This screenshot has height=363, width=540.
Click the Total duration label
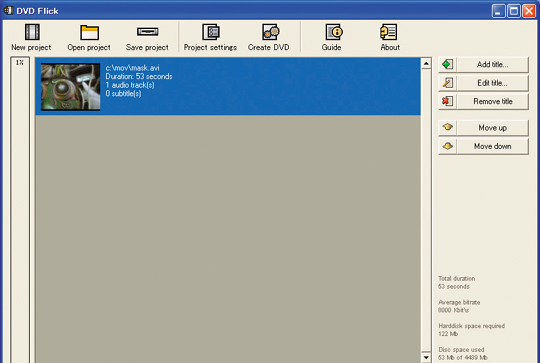[457, 278]
